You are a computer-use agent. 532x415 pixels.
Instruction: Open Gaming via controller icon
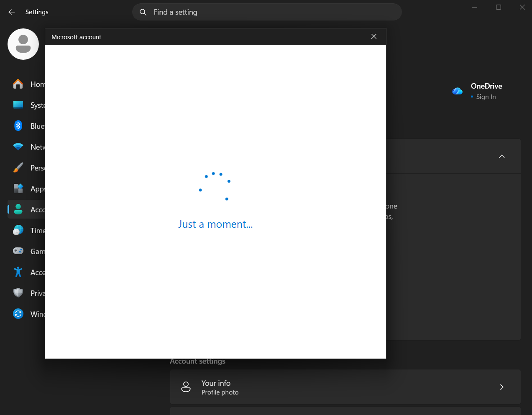(18, 251)
